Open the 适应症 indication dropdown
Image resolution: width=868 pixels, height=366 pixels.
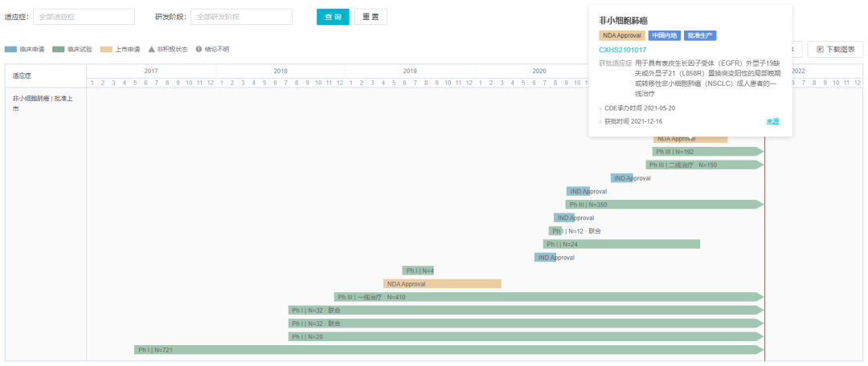pos(84,17)
